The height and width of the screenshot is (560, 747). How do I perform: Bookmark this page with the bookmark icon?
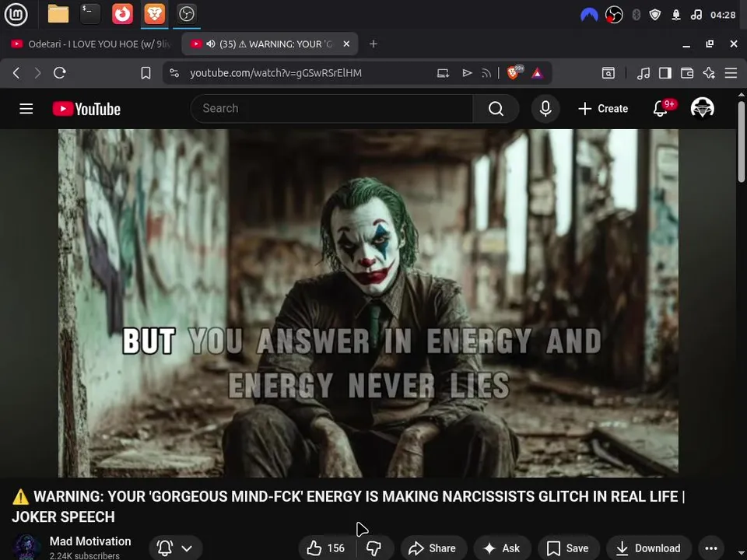click(146, 73)
